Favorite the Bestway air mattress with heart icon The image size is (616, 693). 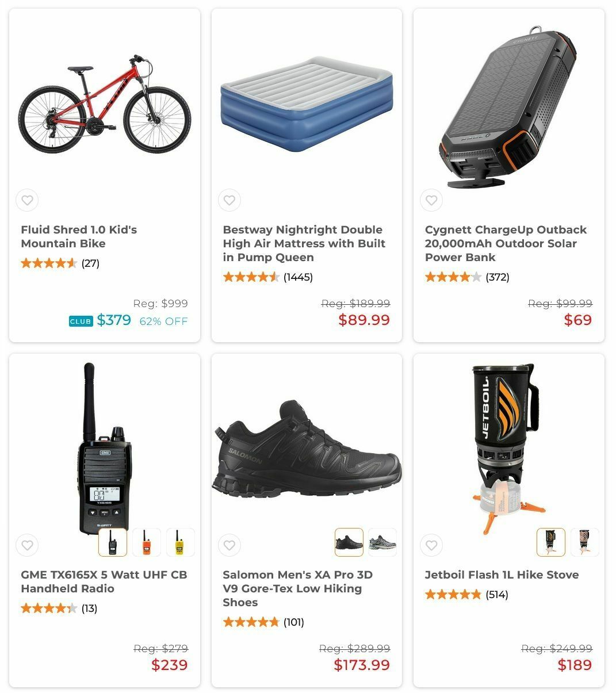point(229,200)
